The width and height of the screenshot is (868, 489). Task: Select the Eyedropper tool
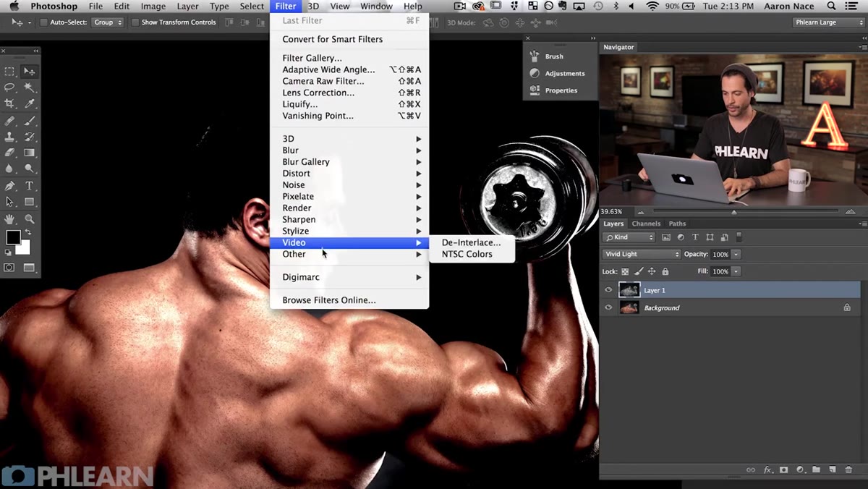(x=30, y=104)
